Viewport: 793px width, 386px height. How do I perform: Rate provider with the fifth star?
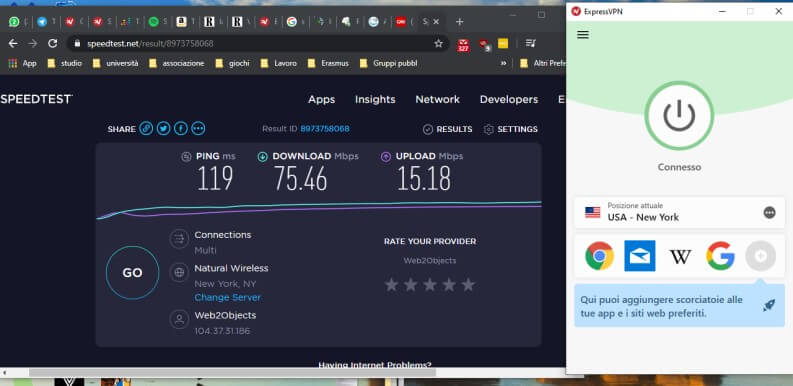click(468, 284)
